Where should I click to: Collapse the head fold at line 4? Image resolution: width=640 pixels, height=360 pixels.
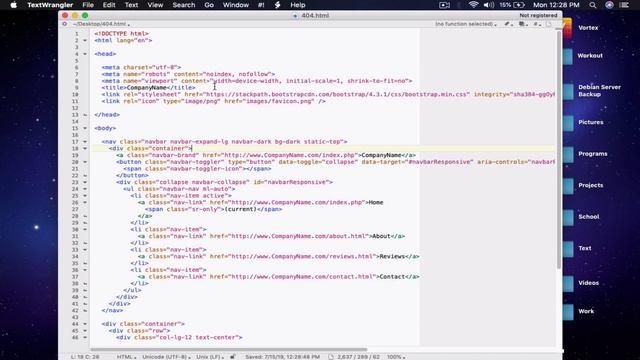[x=85, y=54]
